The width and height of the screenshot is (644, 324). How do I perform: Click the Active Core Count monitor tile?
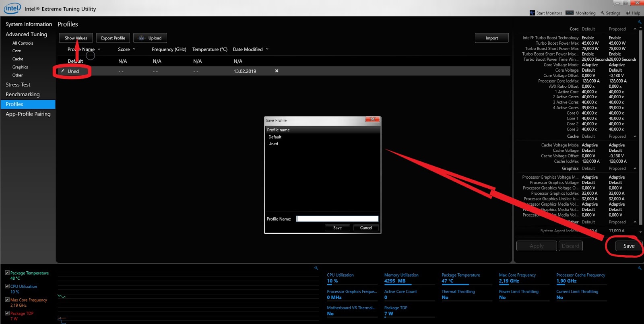[410, 295]
